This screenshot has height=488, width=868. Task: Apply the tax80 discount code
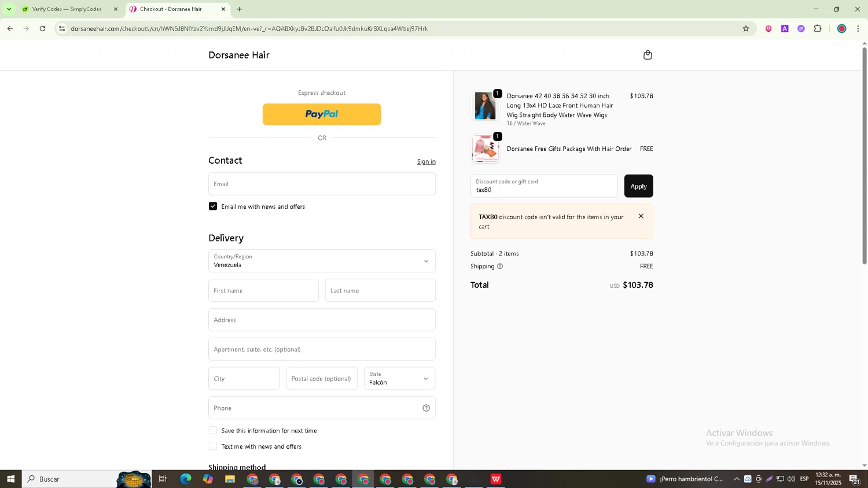tap(638, 186)
